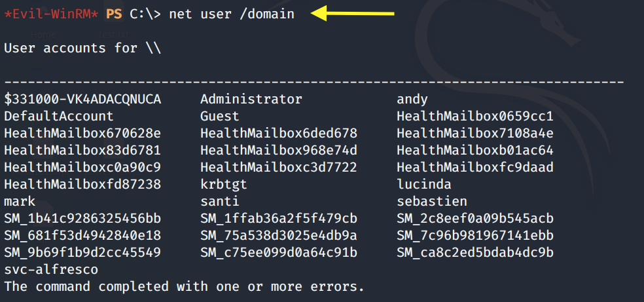Click the sebastien username
The image size is (644, 302).
432,201
